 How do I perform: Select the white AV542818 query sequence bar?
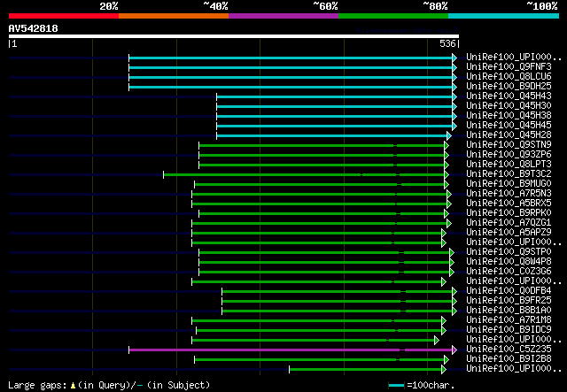point(234,36)
